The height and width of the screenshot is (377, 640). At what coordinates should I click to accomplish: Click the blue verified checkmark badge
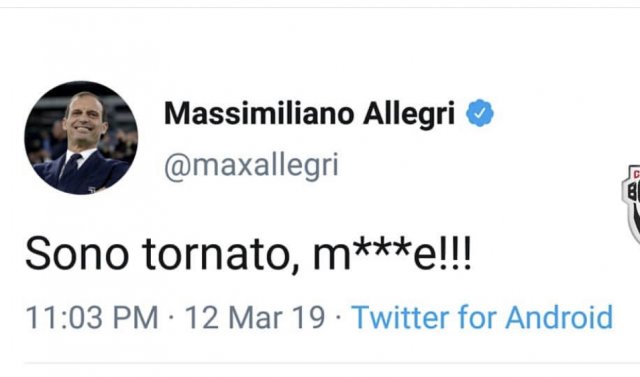click(480, 113)
